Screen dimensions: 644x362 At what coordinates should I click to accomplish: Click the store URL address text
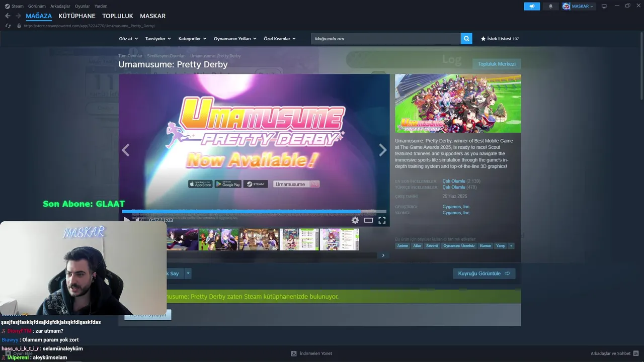tap(89, 26)
